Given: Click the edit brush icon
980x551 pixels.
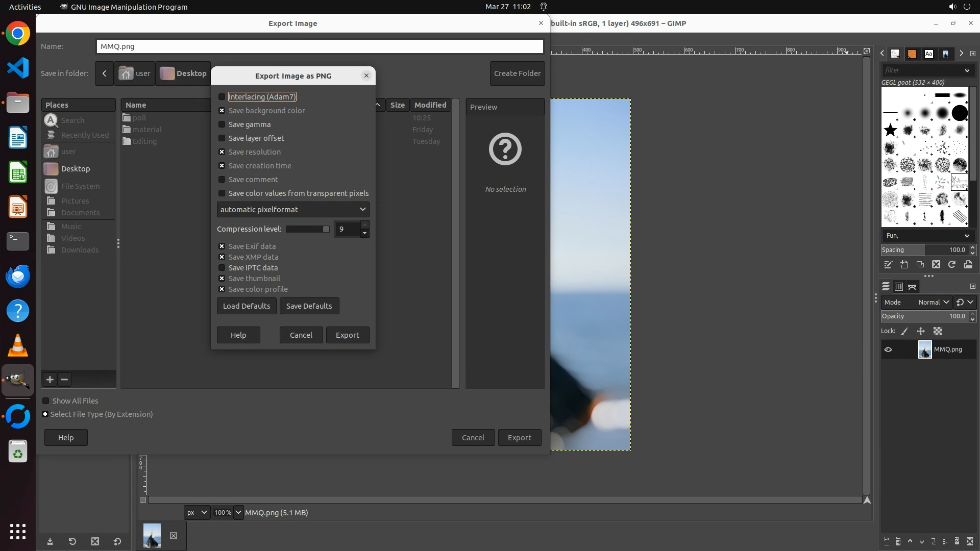Looking at the screenshot, I should click(x=888, y=265).
